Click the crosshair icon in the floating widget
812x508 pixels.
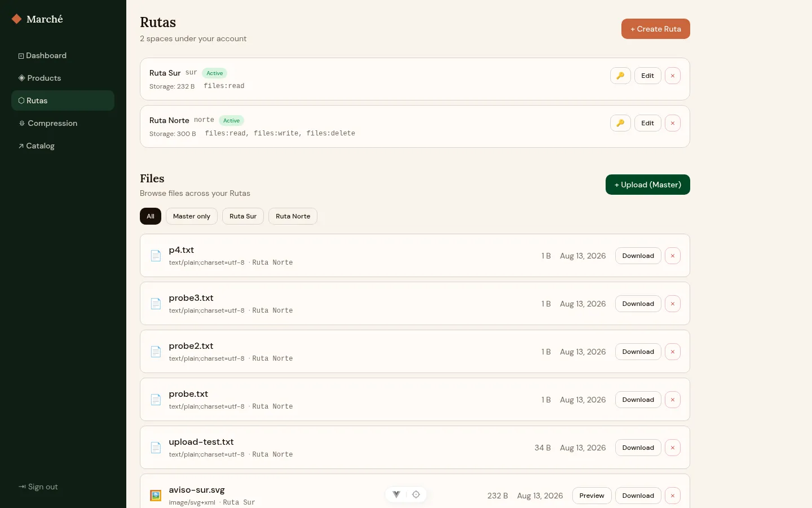(x=416, y=494)
